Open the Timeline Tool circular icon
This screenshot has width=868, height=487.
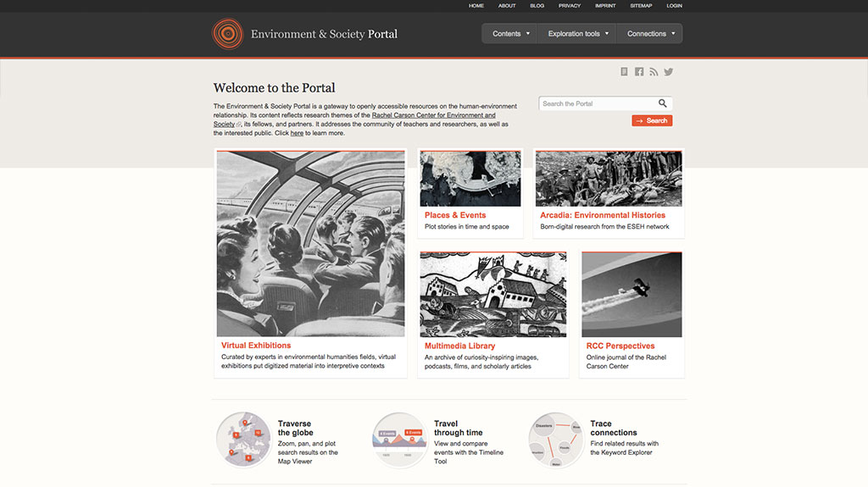tap(400, 440)
